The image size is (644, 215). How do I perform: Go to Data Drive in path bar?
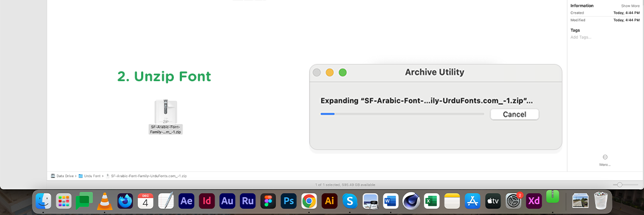click(63, 176)
